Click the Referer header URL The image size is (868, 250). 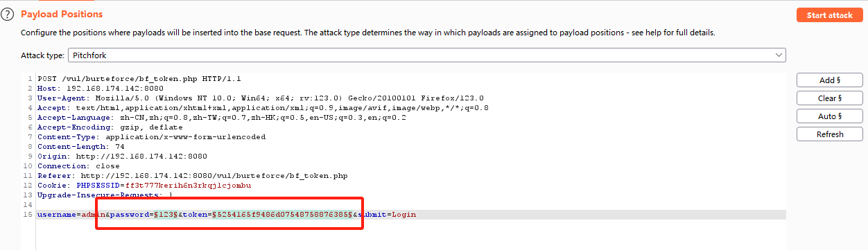pos(208,176)
